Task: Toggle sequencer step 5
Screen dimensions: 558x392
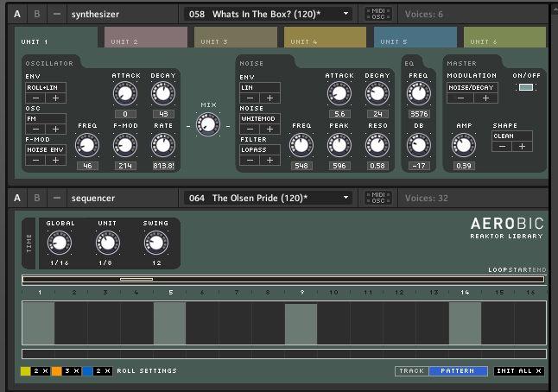Action: (x=170, y=323)
